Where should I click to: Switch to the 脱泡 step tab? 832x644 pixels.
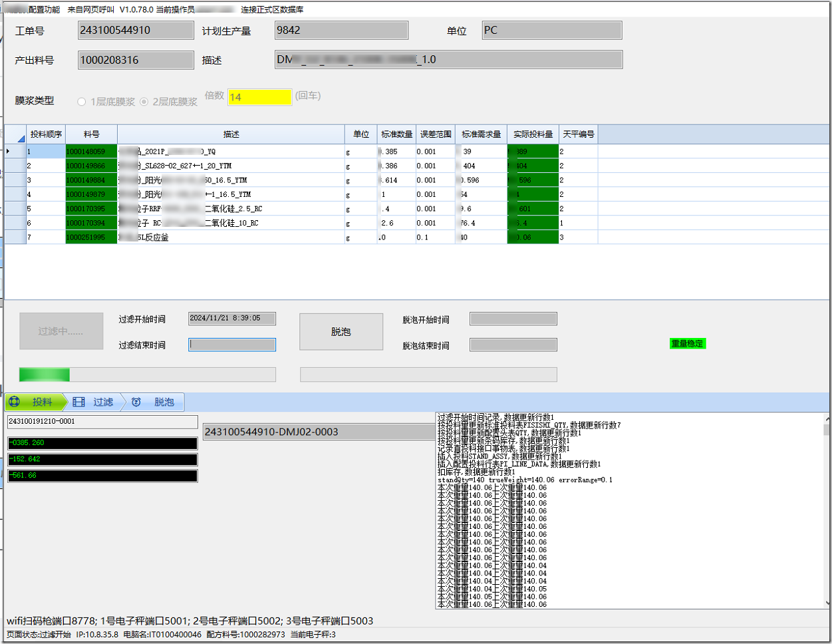click(x=154, y=402)
